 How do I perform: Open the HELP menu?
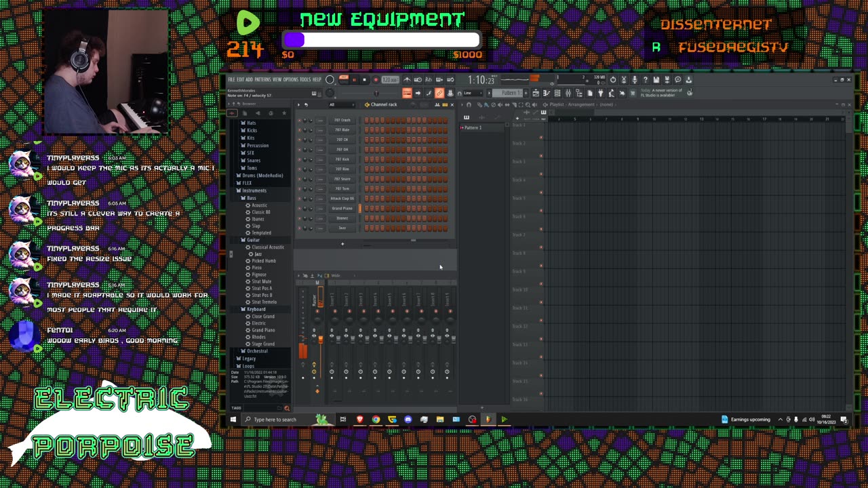317,80
